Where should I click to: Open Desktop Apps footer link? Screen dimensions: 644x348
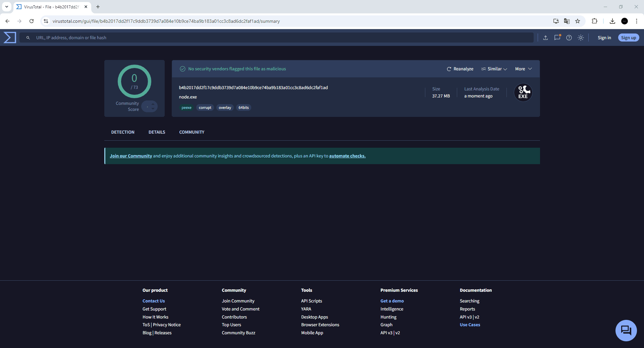315,317
